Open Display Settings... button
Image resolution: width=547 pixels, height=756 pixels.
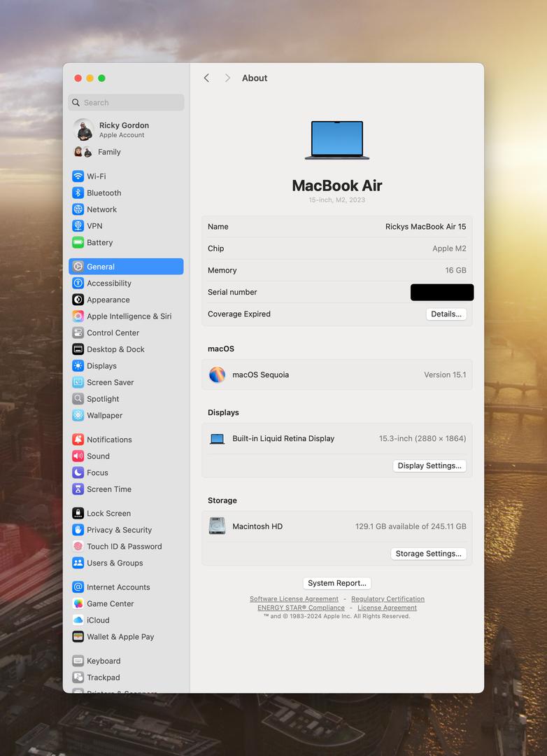tap(429, 465)
